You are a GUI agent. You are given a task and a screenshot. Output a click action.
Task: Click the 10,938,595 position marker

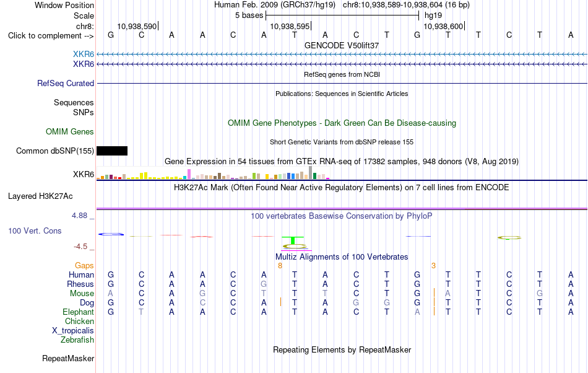click(290, 26)
